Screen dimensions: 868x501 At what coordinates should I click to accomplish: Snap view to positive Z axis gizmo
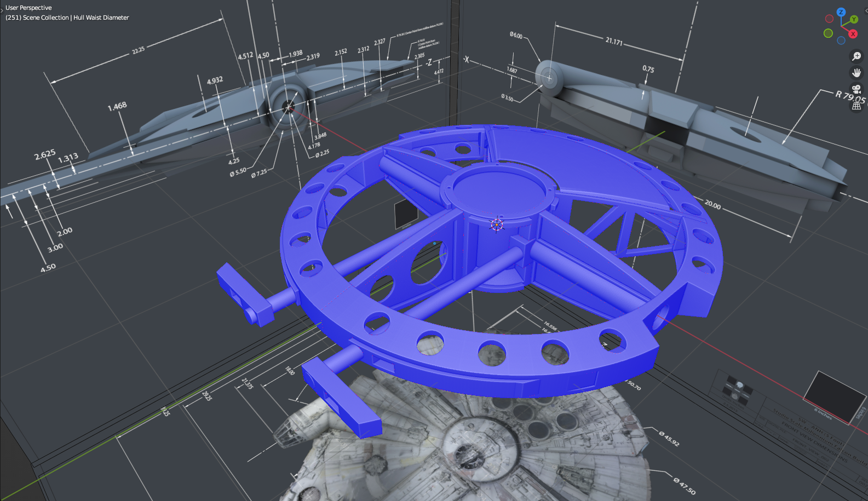pos(841,12)
